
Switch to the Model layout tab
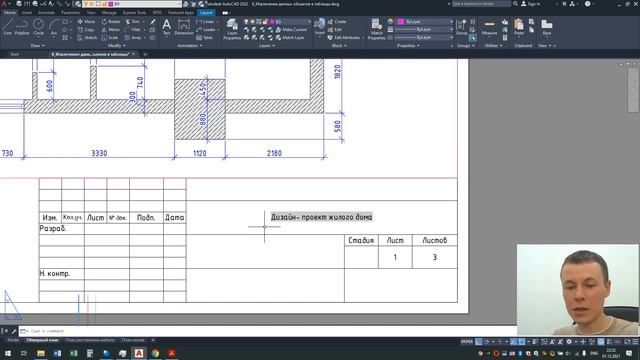click(13, 340)
